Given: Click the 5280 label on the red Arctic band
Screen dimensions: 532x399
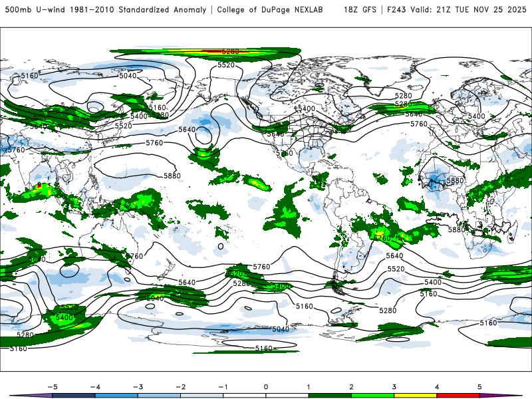Looking at the screenshot, I should click(231, 52).
